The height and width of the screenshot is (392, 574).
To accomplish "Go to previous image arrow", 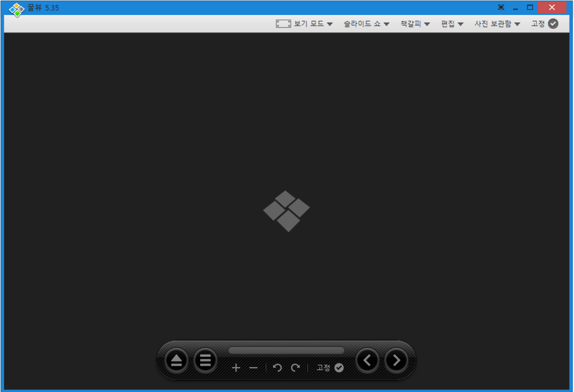I will [x=367, y=360].
